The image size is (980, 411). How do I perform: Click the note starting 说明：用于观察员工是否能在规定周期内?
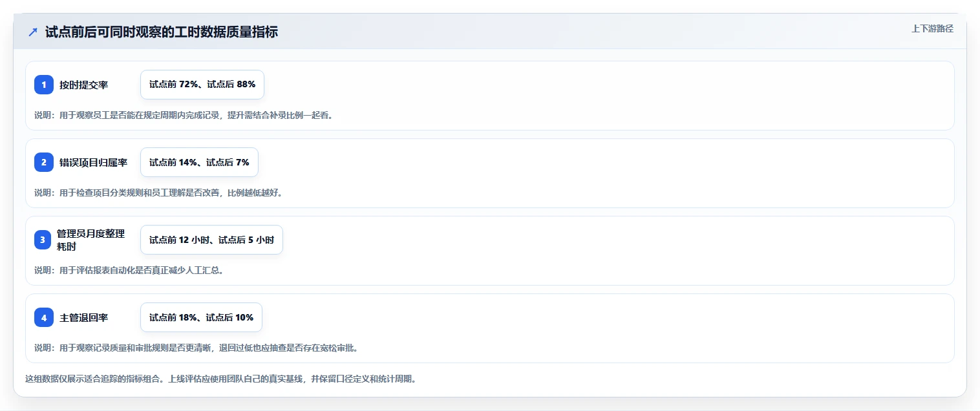[x=184, y=116]
